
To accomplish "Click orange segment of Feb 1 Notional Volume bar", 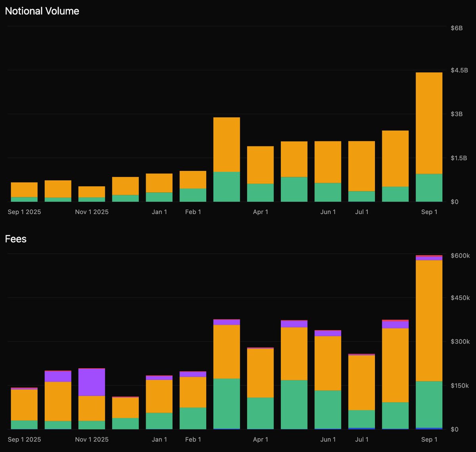I will pyautogui.click(x=193, y=180).
